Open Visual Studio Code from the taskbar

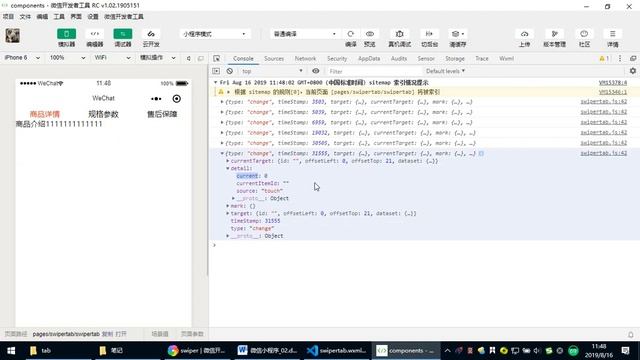336,351
